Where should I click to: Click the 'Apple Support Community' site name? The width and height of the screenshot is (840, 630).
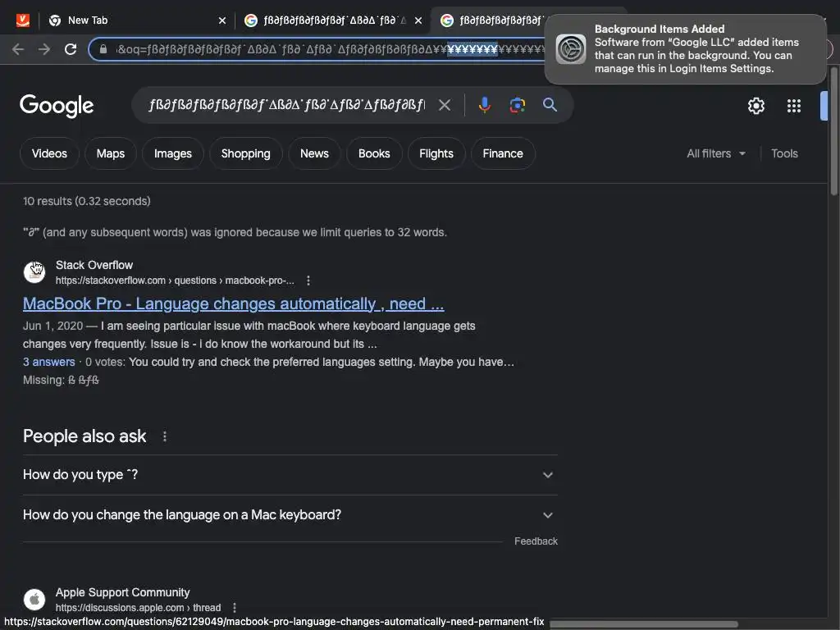pos(123,592)
